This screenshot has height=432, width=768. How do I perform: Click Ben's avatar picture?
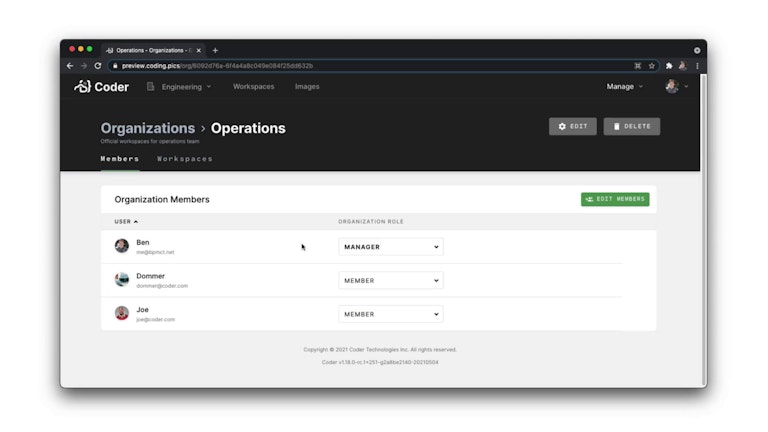(122, 246)
